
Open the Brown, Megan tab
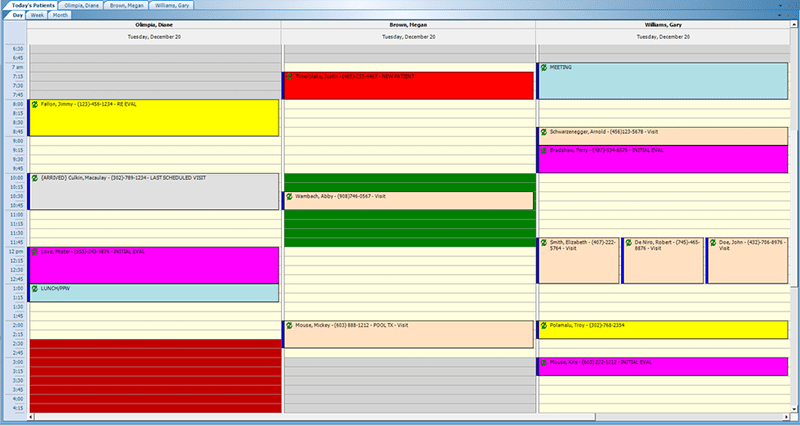coord(127,5)
